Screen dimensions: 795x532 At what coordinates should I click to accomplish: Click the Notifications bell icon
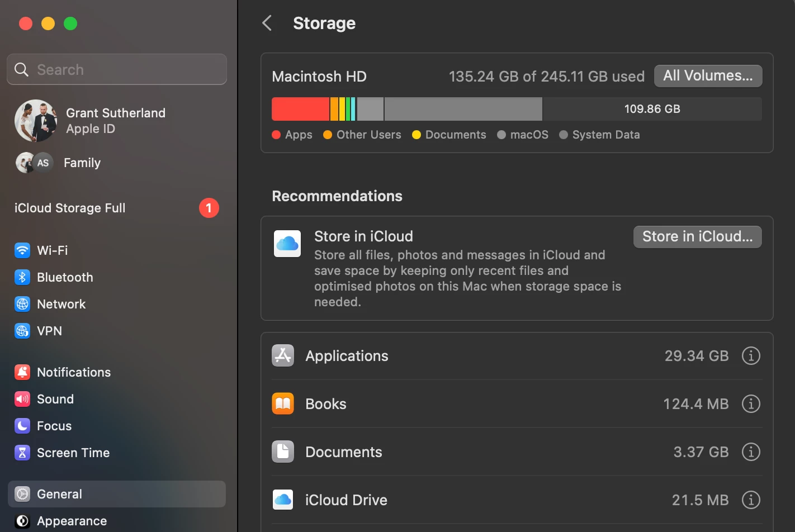(x=22, y=372)
